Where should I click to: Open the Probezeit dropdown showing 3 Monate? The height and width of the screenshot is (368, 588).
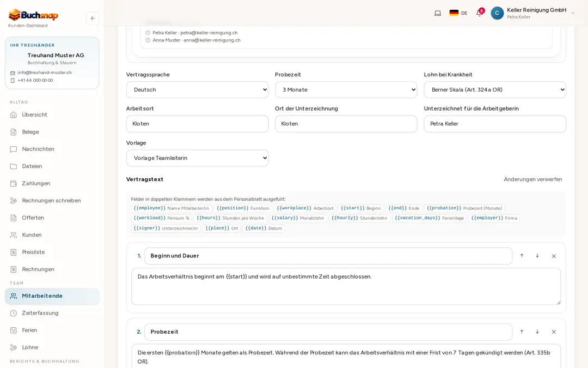[346, 90]
